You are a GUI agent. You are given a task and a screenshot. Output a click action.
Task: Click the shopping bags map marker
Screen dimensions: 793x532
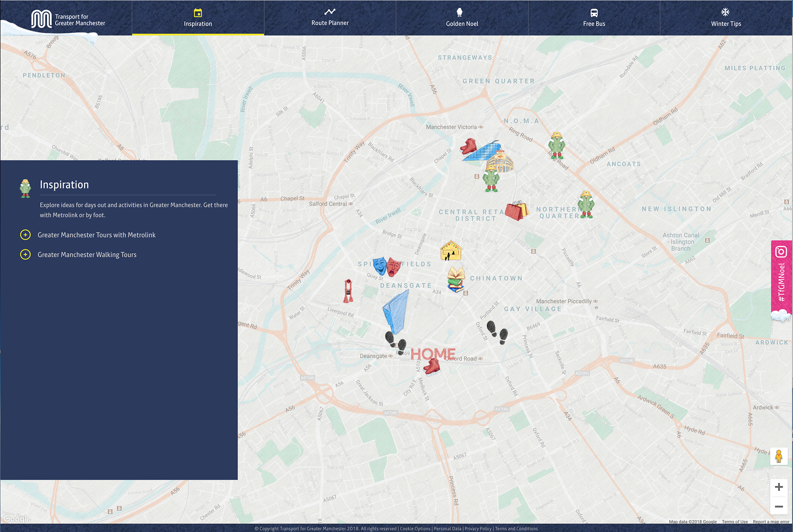[516, 211]
